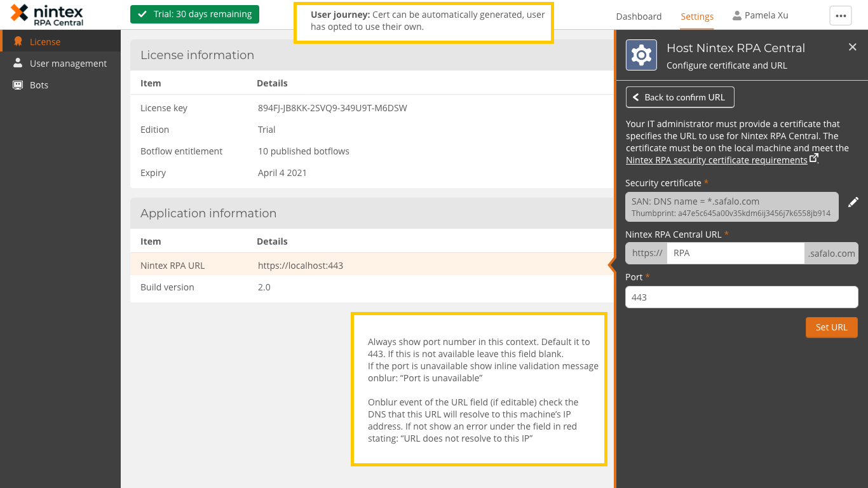The height and width of the screenshot is (488, 868).
Task: Switch to the Settings tab
Action: tap(697, 17)
